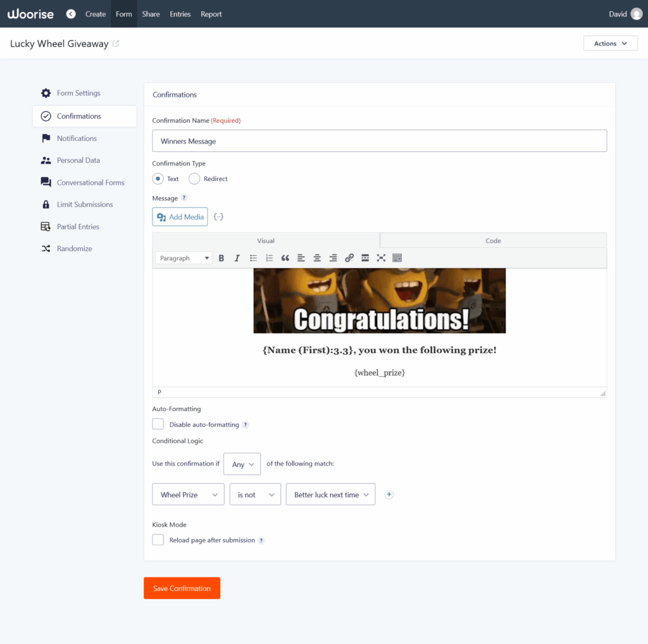Click the {wheel_prize} text in editor
Screen dimensions: 648x644
380,373
